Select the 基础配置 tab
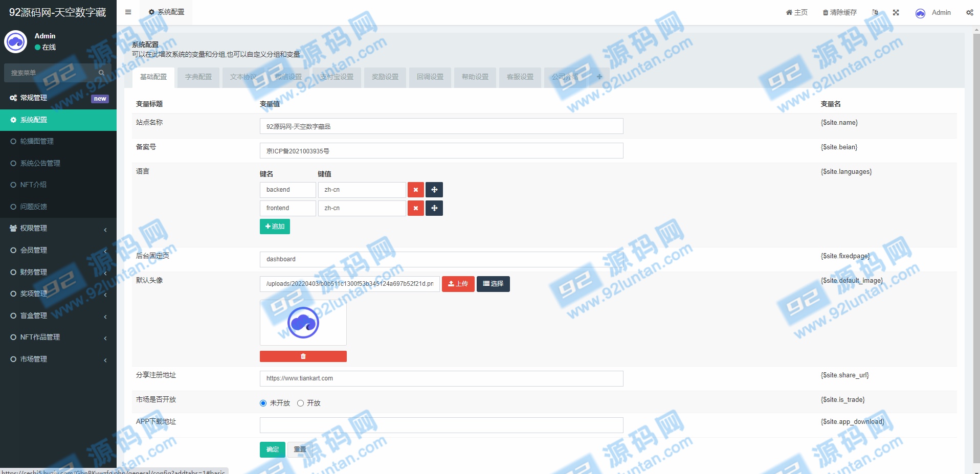 [153, 77]
